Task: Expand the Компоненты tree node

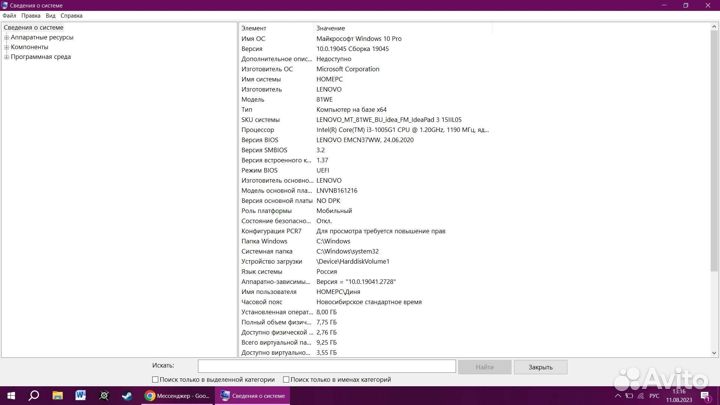Action: click(6, 47)
